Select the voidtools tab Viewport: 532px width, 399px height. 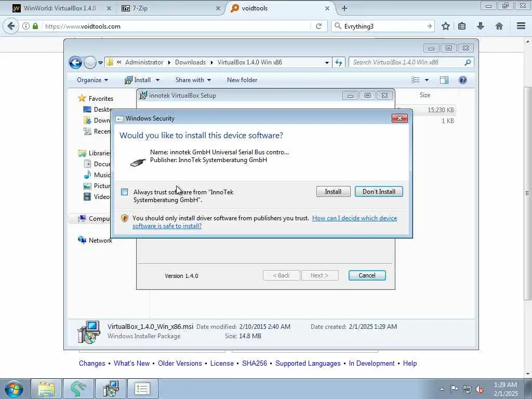278,8
